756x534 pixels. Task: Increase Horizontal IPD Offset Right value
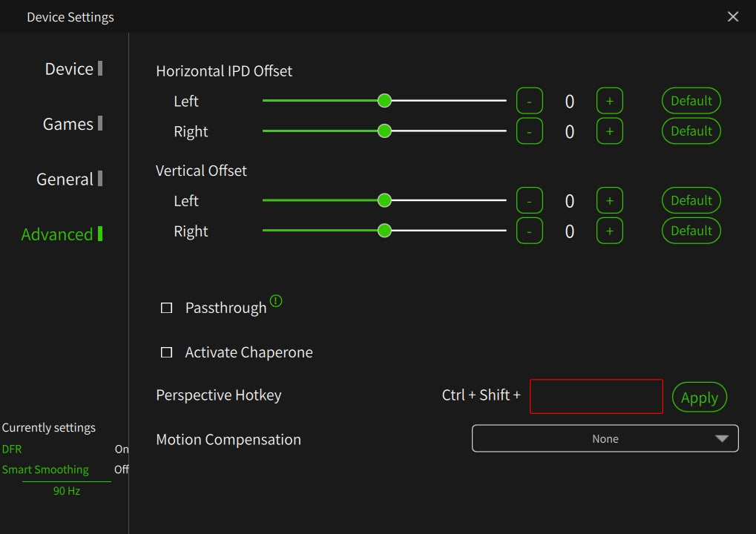[x=609, y=131]
